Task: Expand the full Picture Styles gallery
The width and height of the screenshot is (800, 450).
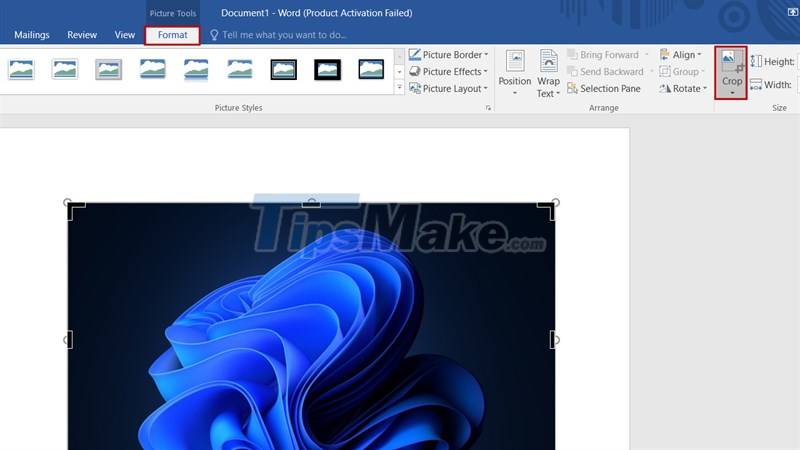Action: click(x=399, y=88)
